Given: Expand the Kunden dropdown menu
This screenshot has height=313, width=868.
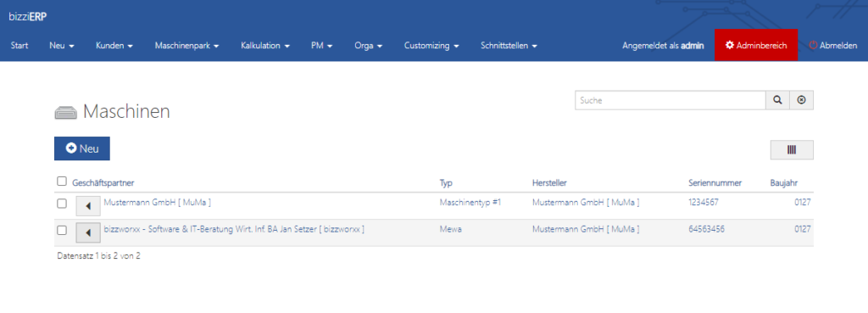Looking at the screenshot, I should pos(114,46).
